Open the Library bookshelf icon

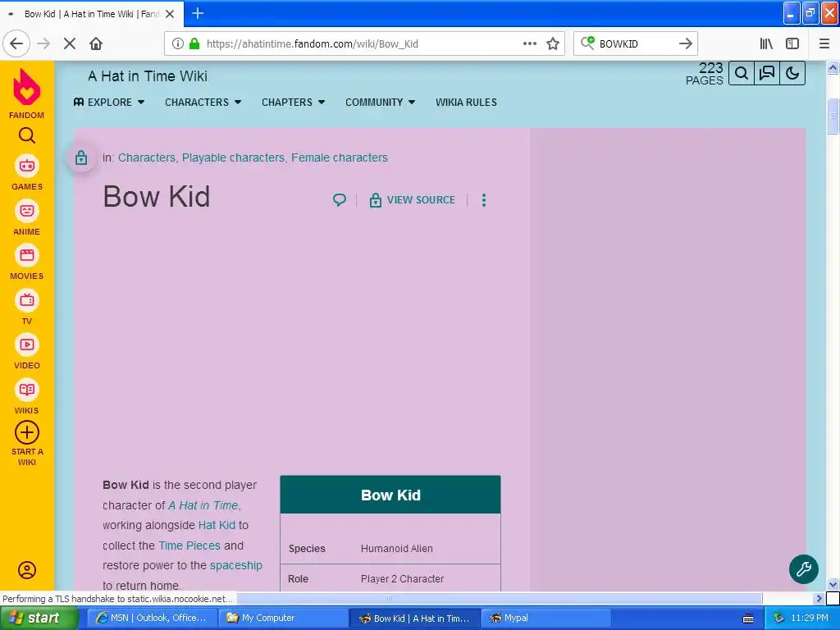click(766, 44)
